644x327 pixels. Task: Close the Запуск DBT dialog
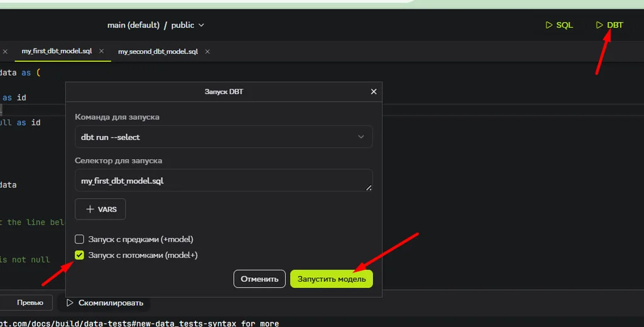[374, 92]
